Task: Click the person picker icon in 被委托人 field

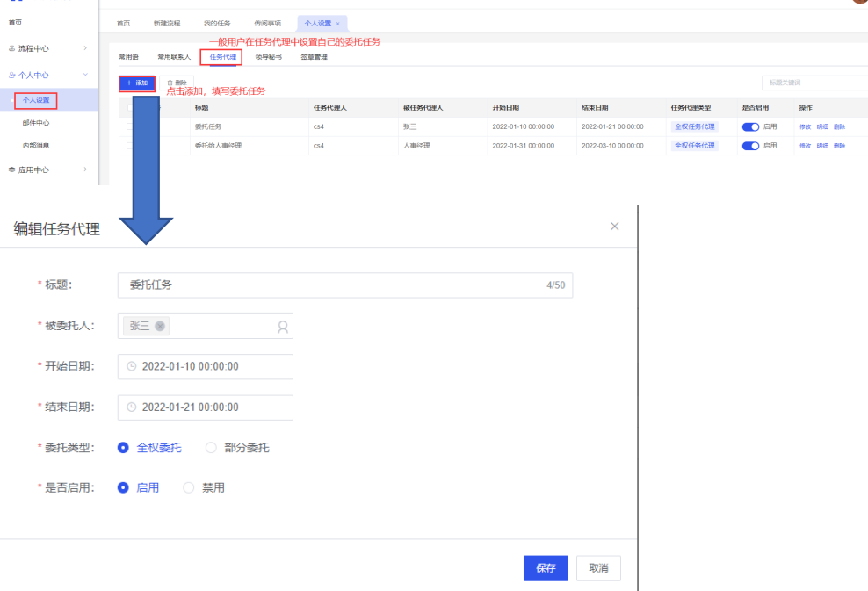Action: [x=283, y=327]
